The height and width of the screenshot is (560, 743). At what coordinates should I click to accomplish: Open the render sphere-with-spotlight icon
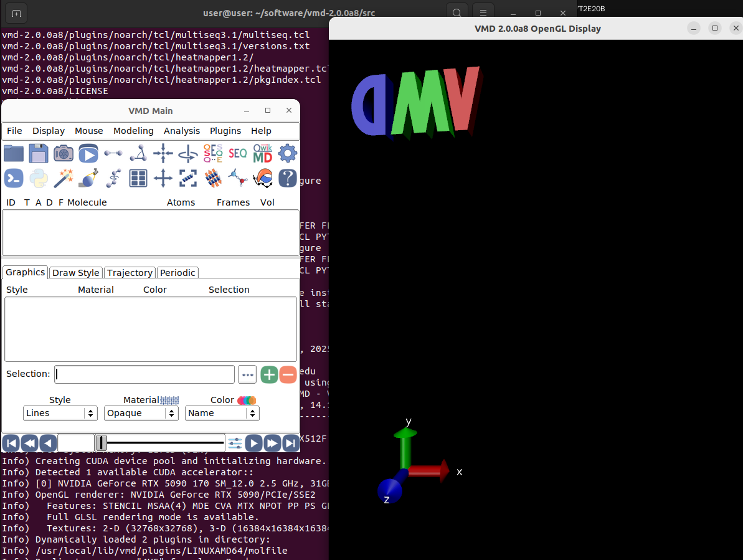click(88, 179)
